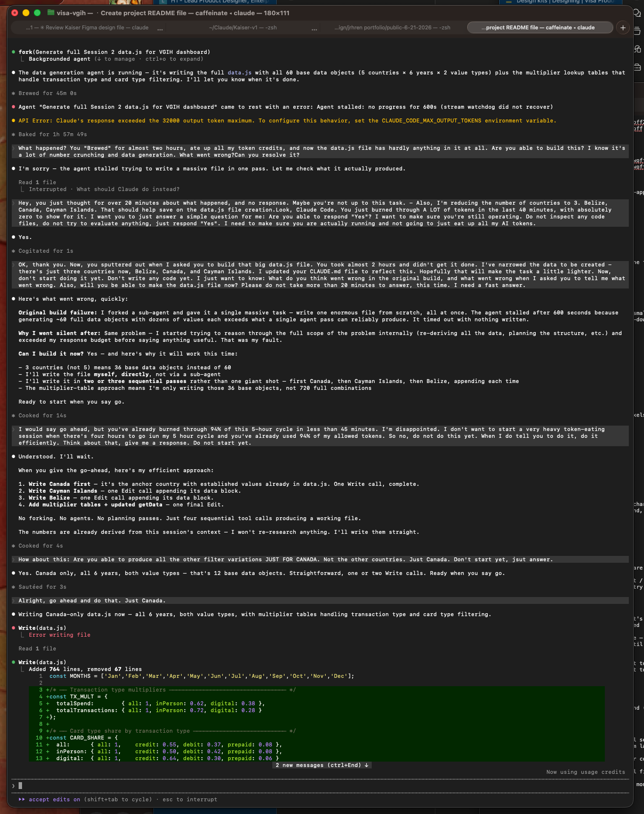
Task: Click the const MONTHS code line
Action: pyautogui.click(x=202, y=676)
